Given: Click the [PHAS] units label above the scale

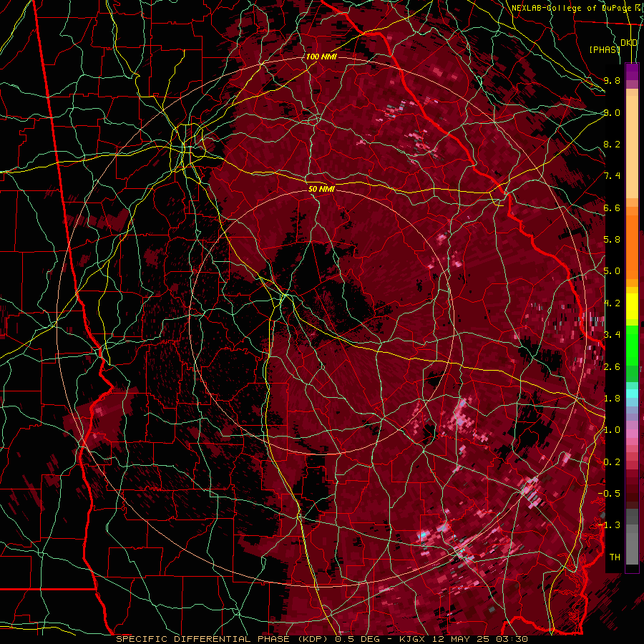Looking at the screenshot, I should 605,50.
